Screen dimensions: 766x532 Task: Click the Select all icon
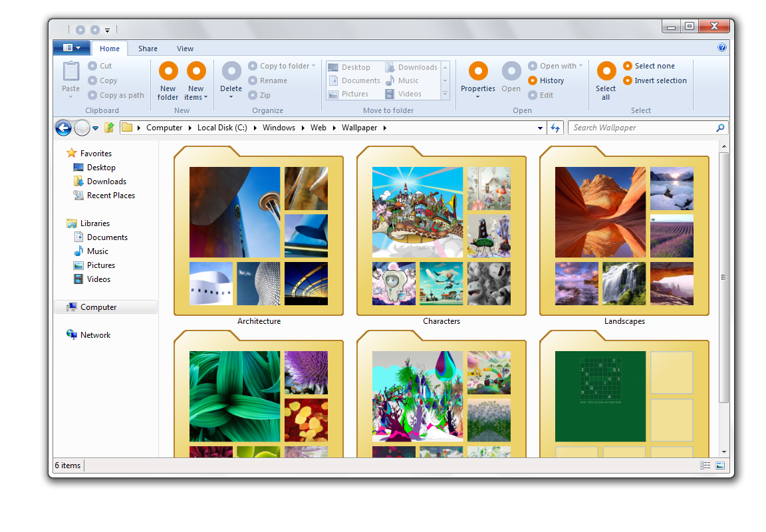606,71
